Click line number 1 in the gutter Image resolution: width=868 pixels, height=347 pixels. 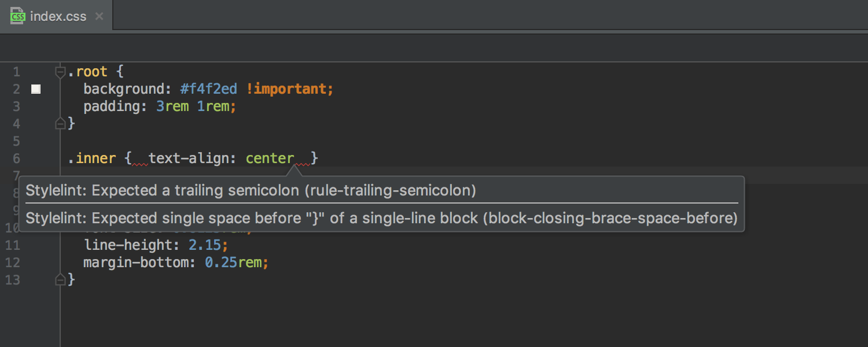16,72
